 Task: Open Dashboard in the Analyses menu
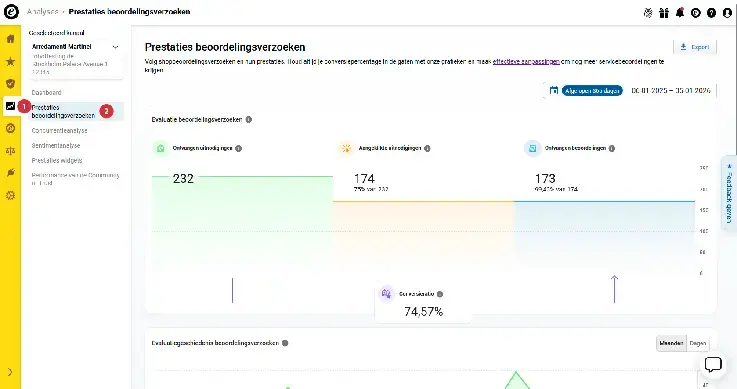pyautogui.click(x=47, y=93)
